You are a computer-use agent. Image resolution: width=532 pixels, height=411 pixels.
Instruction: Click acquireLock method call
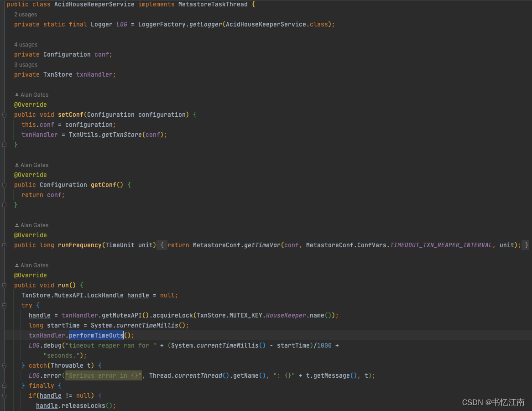point(173,315)
